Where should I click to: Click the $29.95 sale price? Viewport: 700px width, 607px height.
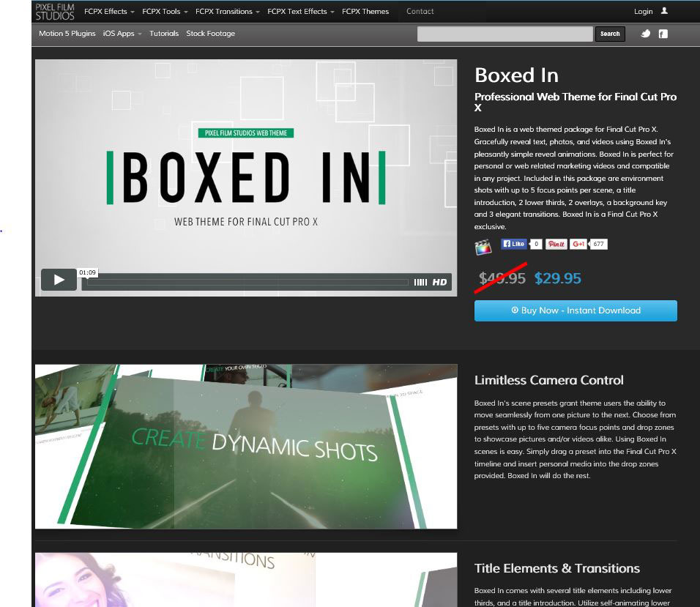558,278
